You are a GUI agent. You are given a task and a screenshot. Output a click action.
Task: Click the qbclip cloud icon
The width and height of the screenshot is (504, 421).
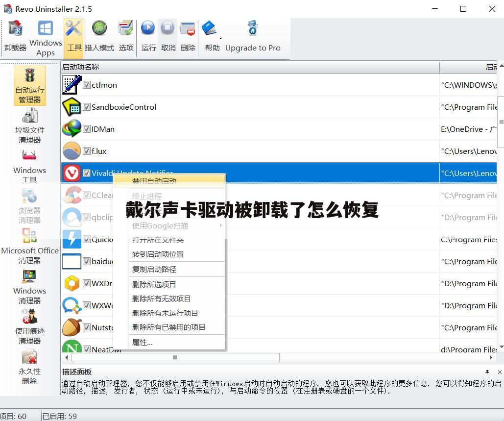point(72,217)
